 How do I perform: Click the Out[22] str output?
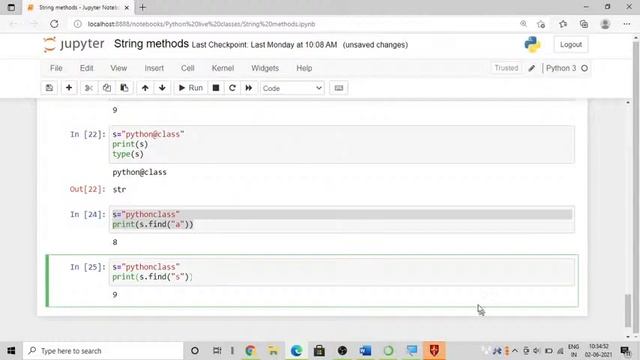click(119, 189)
